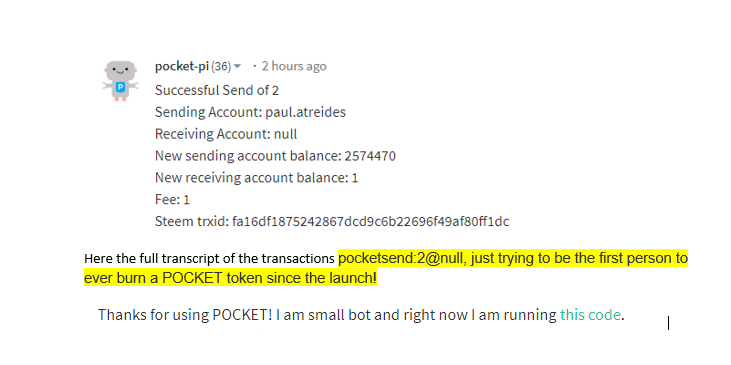Click the pocket-pi robot avatar
Viewport: 731px width, 365px height.
120,81
